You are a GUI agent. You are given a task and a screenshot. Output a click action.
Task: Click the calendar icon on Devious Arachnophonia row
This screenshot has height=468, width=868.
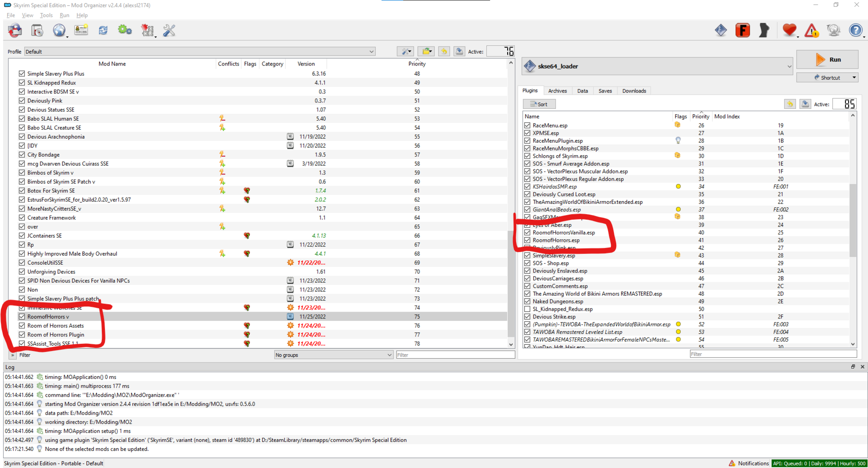click(x=290, y=136)
